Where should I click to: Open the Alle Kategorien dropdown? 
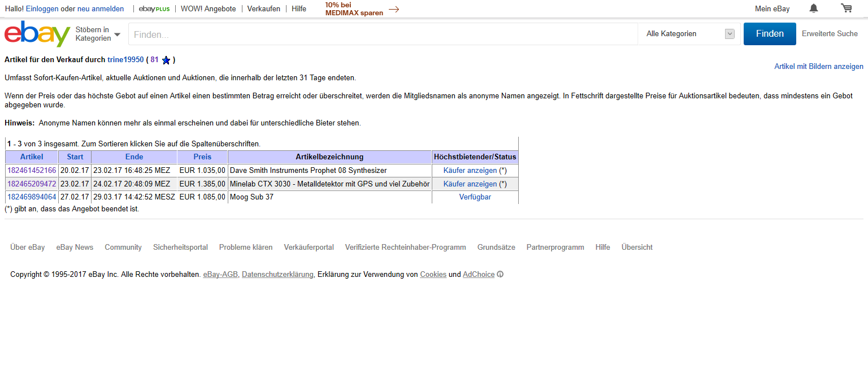689,34
